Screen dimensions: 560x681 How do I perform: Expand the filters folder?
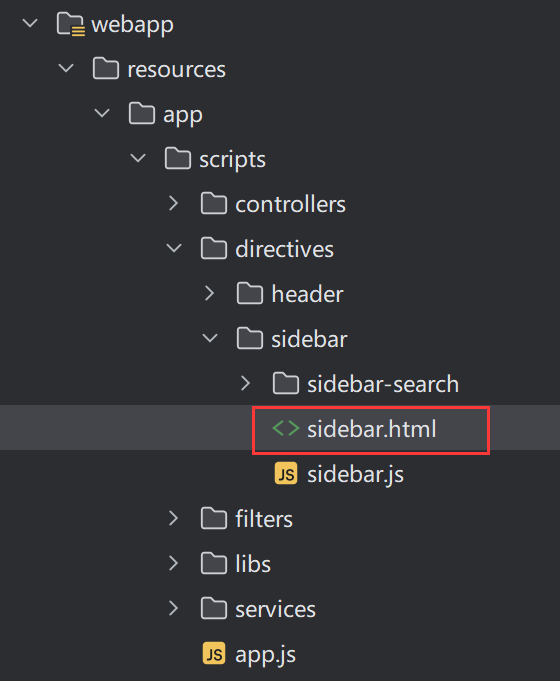click(174, 518)
